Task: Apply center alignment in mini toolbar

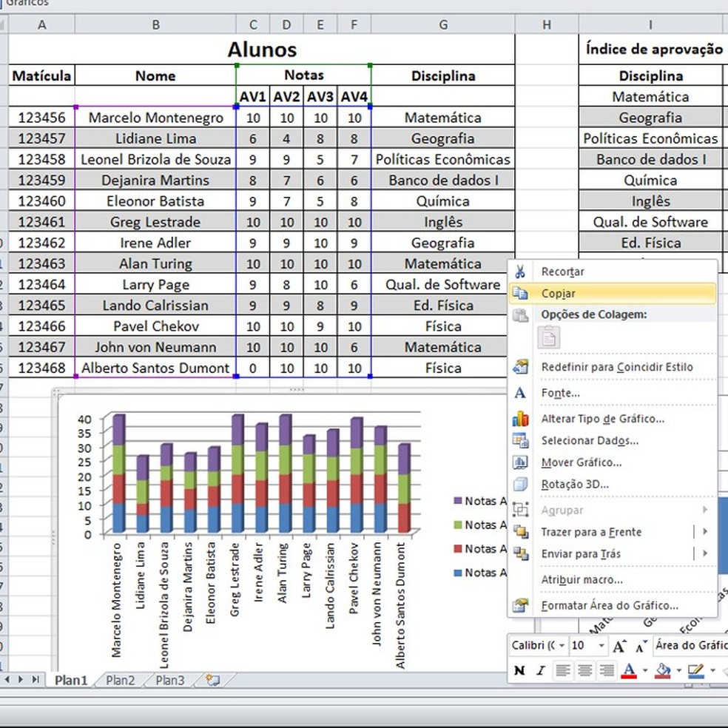Action: click(585, 670)
